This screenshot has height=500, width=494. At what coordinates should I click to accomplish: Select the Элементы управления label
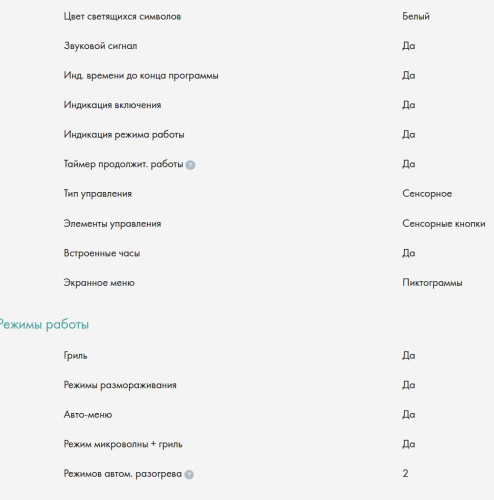pos(112,224)
